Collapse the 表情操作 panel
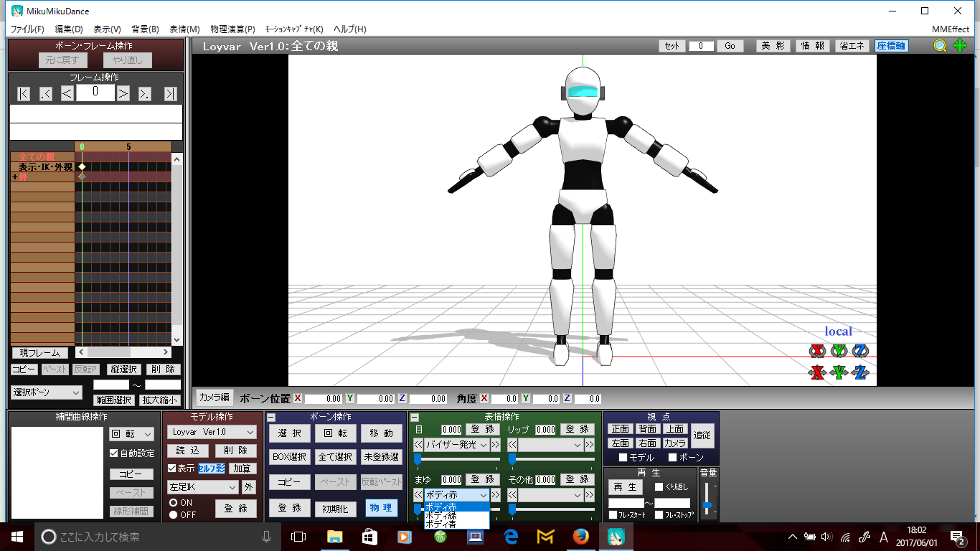The height and width of the screenshot is (551, 980). click(x=414, y=417)
